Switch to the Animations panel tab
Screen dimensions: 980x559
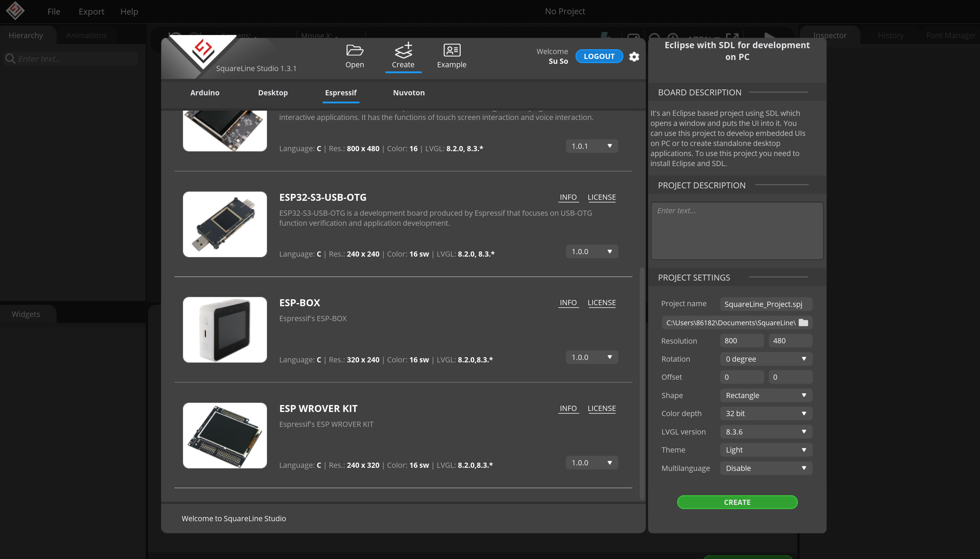(x=86, y=35)
